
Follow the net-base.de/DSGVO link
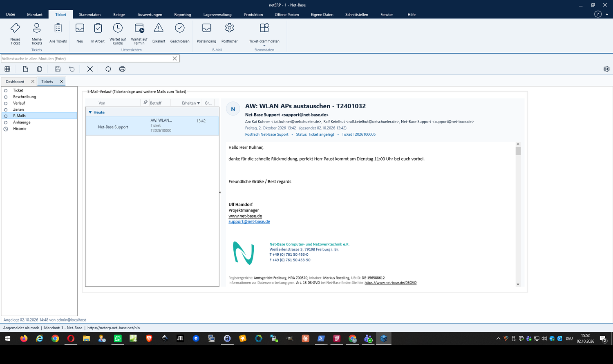pyautogui.click(x=391, y=283)
